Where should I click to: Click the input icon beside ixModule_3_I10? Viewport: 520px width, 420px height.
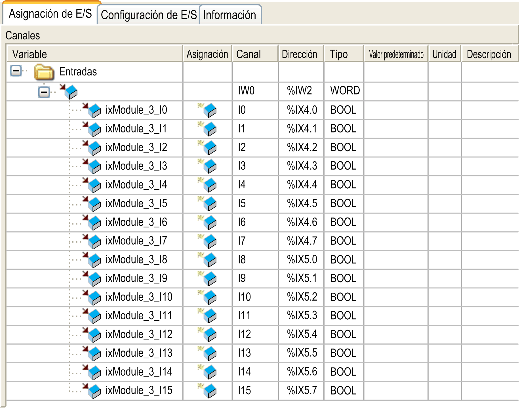[92, 297]
